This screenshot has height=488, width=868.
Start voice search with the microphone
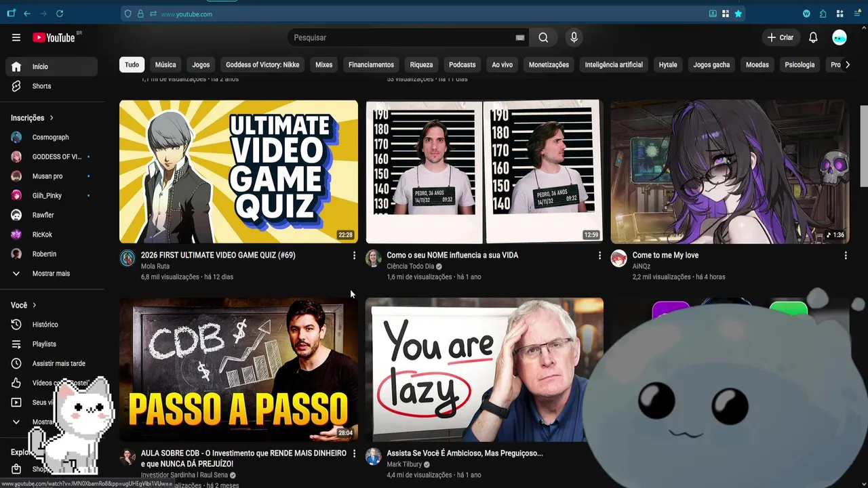(x=574, y=38)
